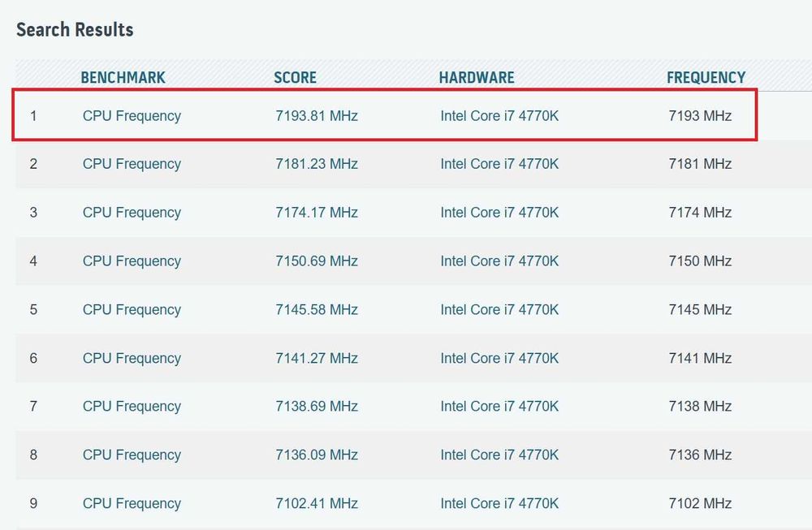Select the 7193 MHz frequency value
Image resolution: width=812 pixels, height=530 pixels.
(x=700, y=115)
